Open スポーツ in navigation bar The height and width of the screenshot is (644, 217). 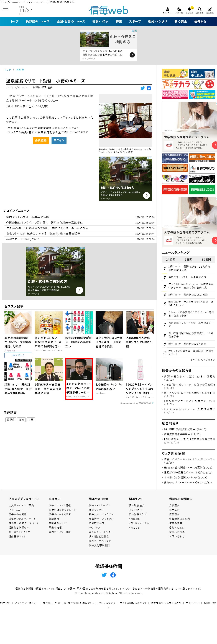coord(135,22)
